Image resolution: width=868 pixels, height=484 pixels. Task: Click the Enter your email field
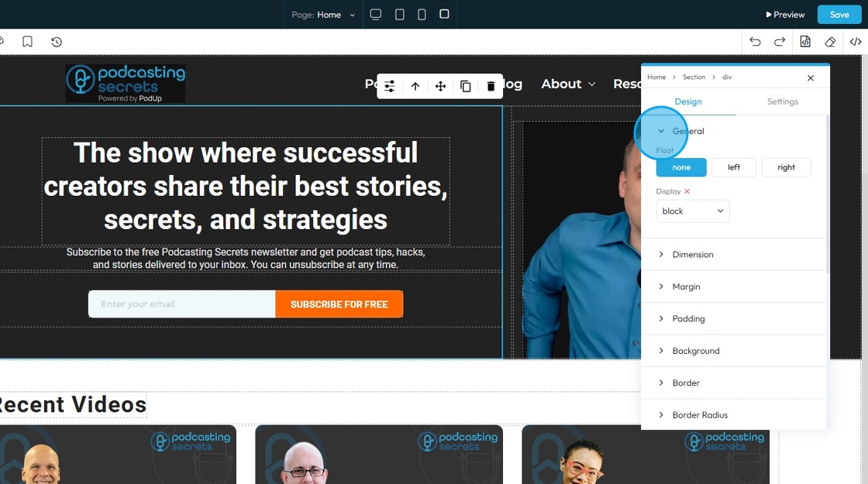point(181,304)
